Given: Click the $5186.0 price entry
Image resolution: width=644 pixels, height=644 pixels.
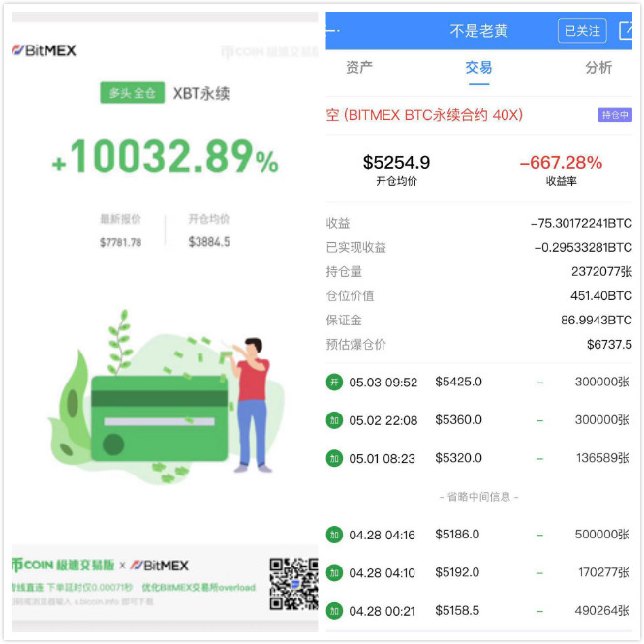Looking at the screenshot, I should (x=457, y=535).
